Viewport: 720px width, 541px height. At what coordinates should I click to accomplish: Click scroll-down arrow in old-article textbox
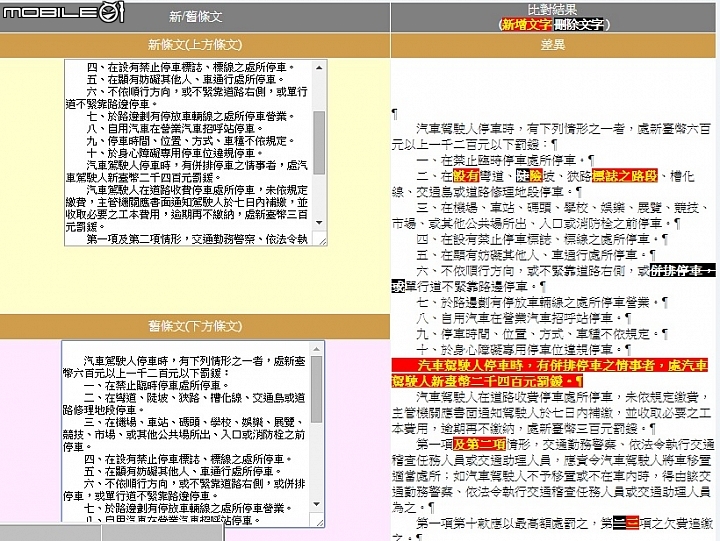coord(316,504)
